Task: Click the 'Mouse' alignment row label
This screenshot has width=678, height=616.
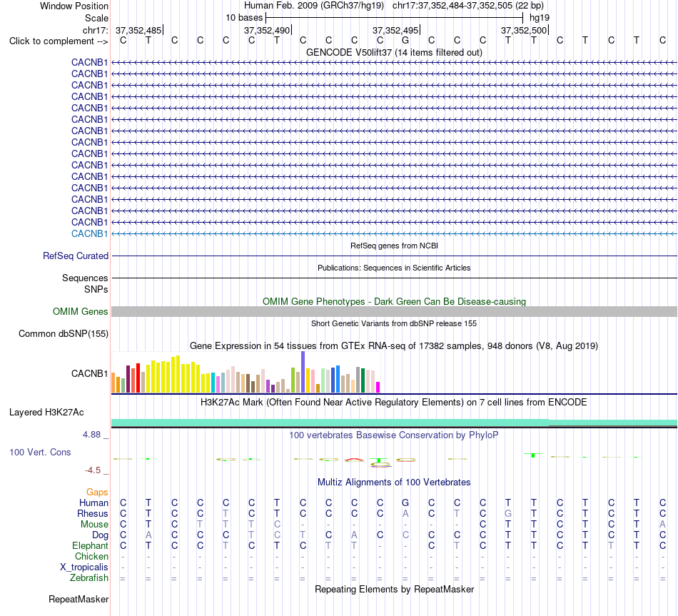Action: pos(94,525)
